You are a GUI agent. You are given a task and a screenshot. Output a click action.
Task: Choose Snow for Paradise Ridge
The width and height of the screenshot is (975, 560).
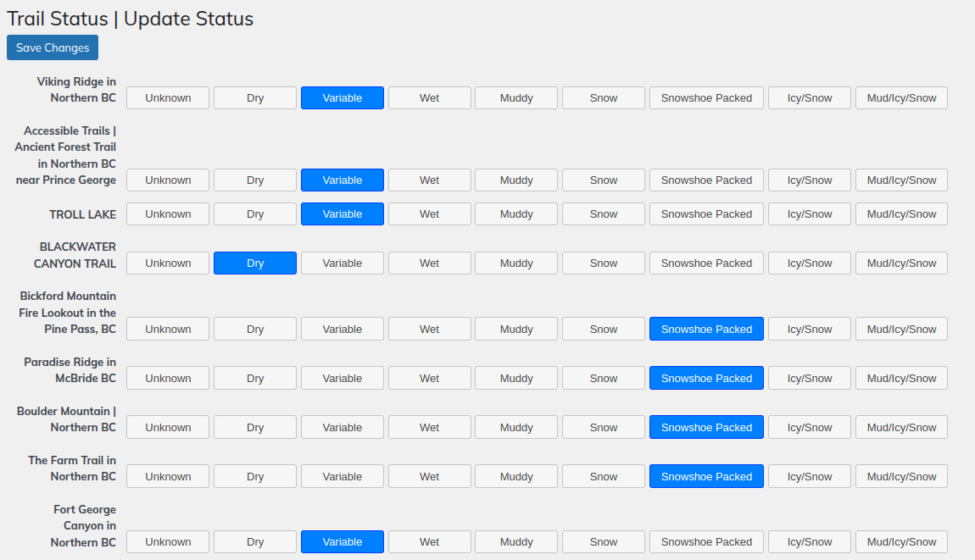click(603, 378)
